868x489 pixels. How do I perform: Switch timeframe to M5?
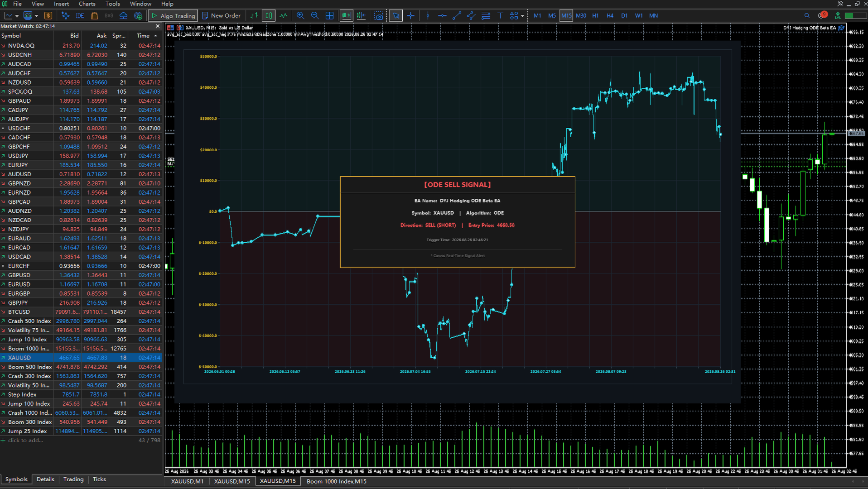(552, 15)
